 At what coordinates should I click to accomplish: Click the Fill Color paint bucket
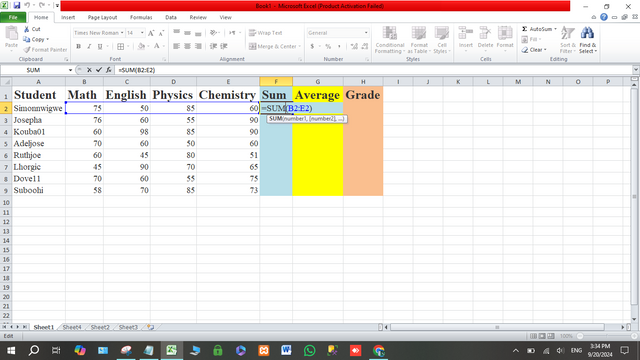[x=141, y=47]
